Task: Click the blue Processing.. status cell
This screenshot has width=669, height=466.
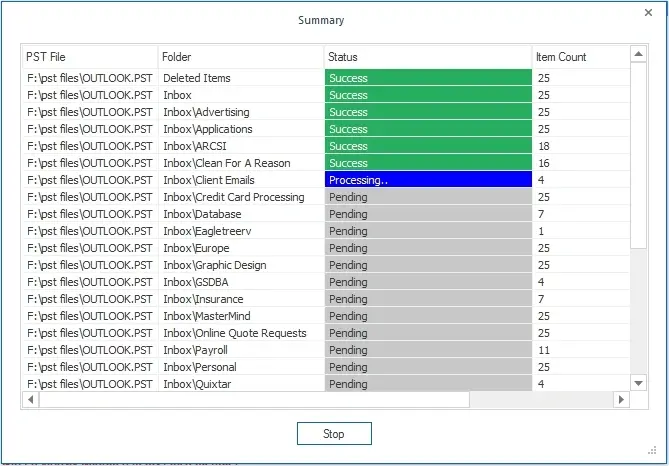Action: pyautogui.click(x=428, y=180)
